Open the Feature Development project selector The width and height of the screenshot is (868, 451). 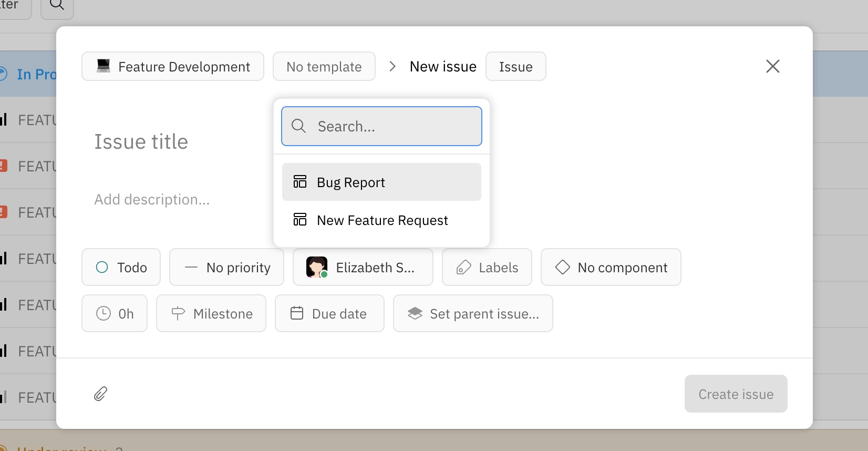pos(172,66)
